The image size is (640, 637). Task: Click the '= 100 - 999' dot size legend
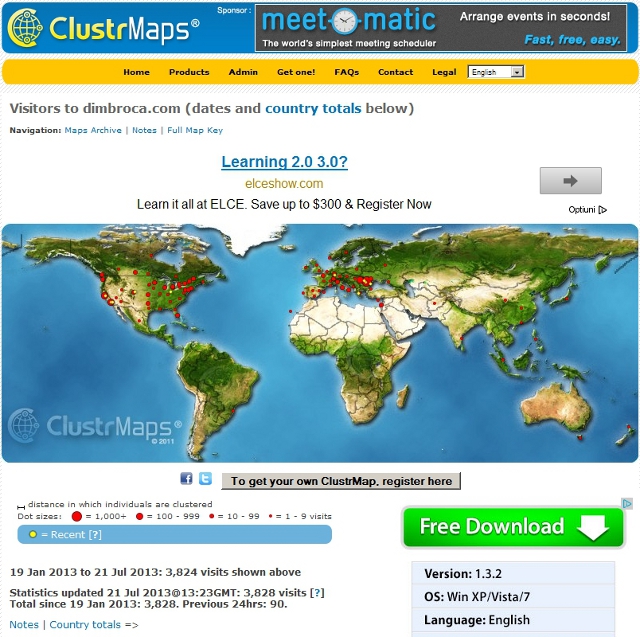coord(167,516)
